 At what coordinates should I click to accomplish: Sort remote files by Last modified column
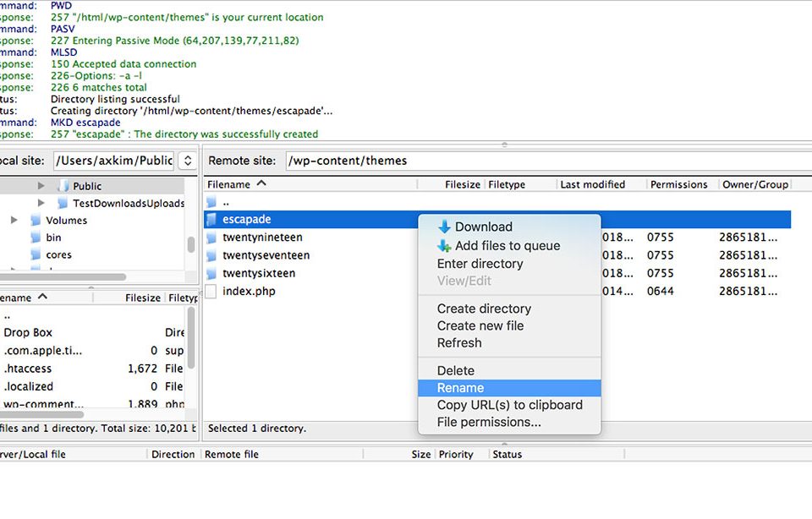(x=592, y=184)
